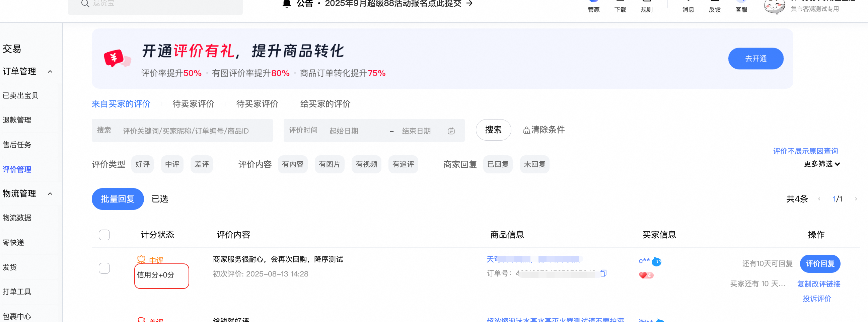Viewport: 868px width, 322px height.
Task: Click the 评价回复 button
Action: tap(820, 264)
